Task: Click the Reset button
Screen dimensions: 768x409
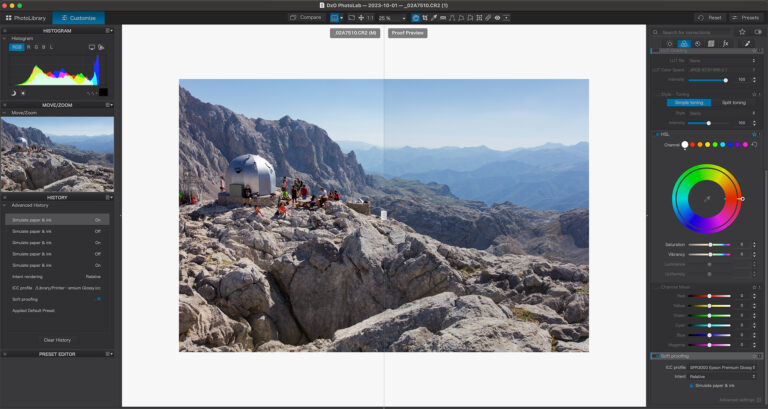Action: coord(711,18)
